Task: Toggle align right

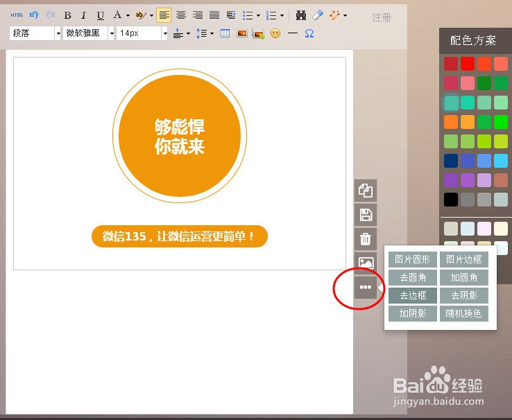Action: click(x=198, y=15)
